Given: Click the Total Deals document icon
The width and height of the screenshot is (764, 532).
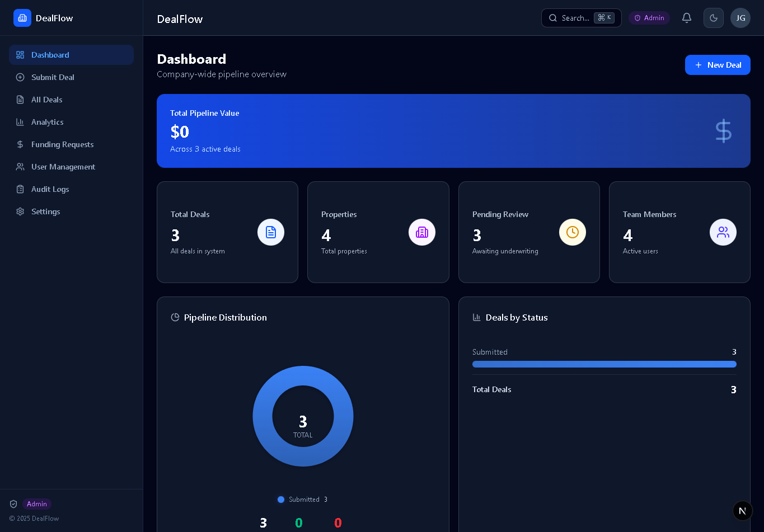Looking at the screenshot, I should pyautogui.click(x=271, y=232).
